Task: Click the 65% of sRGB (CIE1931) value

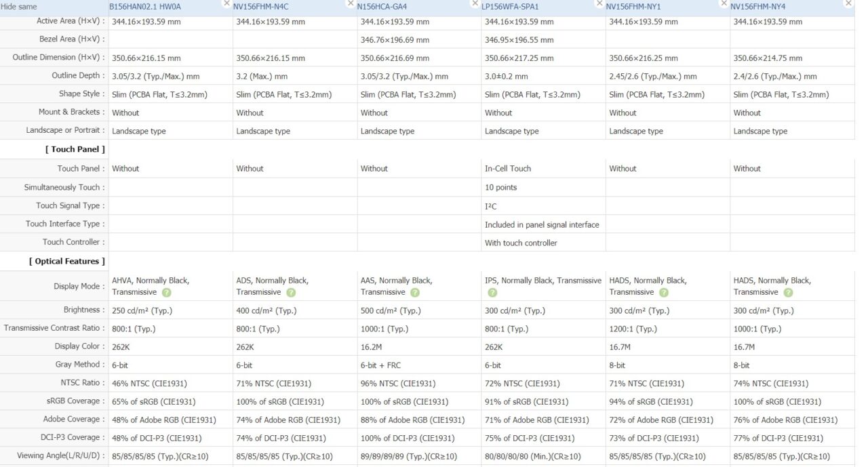Action: 153,402
